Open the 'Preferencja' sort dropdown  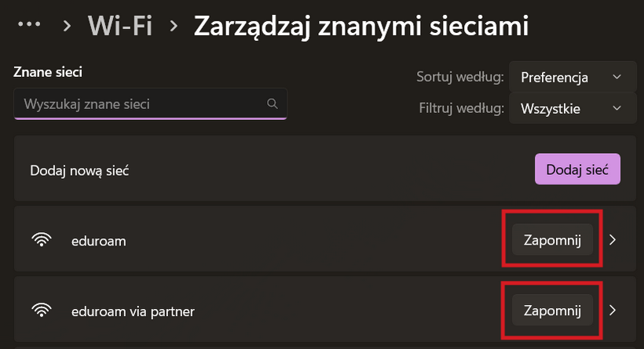click(572, 77)
